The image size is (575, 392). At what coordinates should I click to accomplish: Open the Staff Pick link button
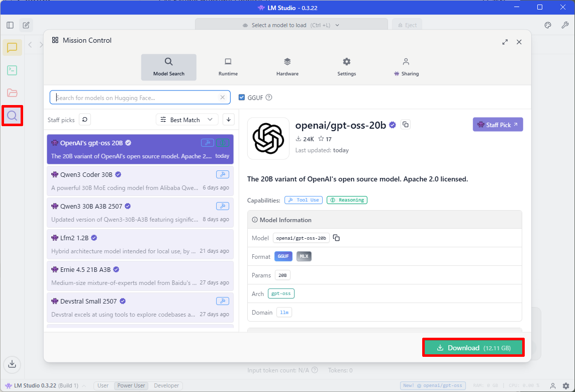point(498,125)
